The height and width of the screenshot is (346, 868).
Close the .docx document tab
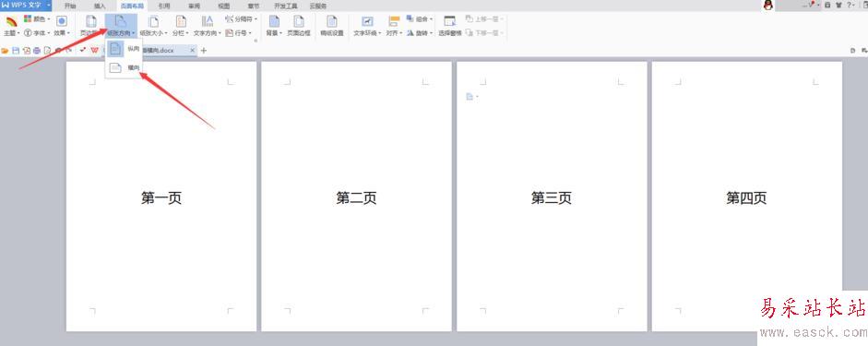point(193,51)
